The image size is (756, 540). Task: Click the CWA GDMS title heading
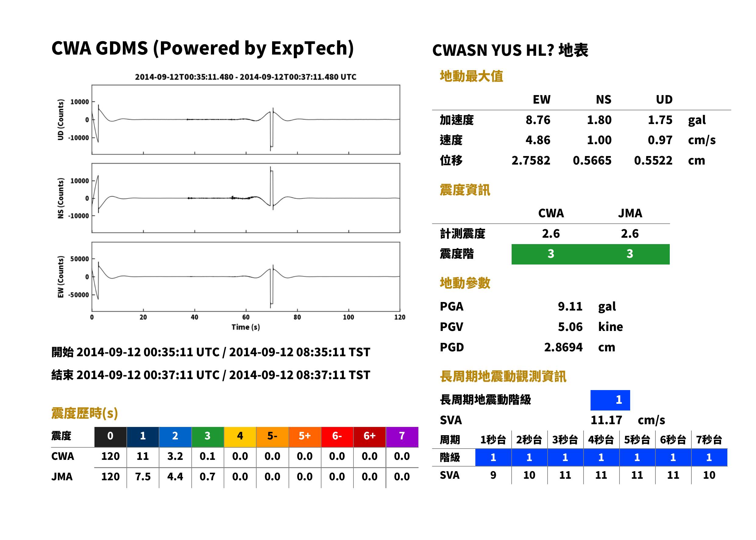[202, 48]
